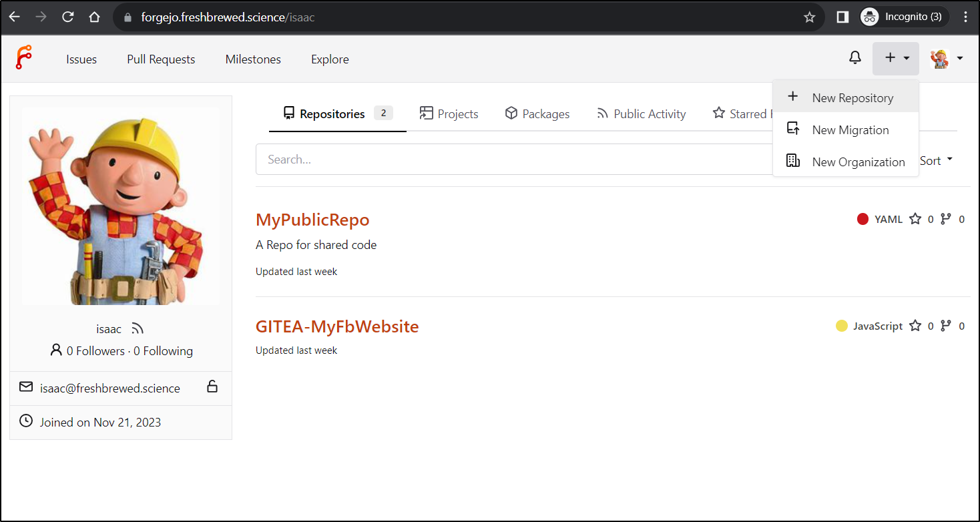The image size is (980, 522).
Task: Click the browser address bar URL
Action: [228, 17]
